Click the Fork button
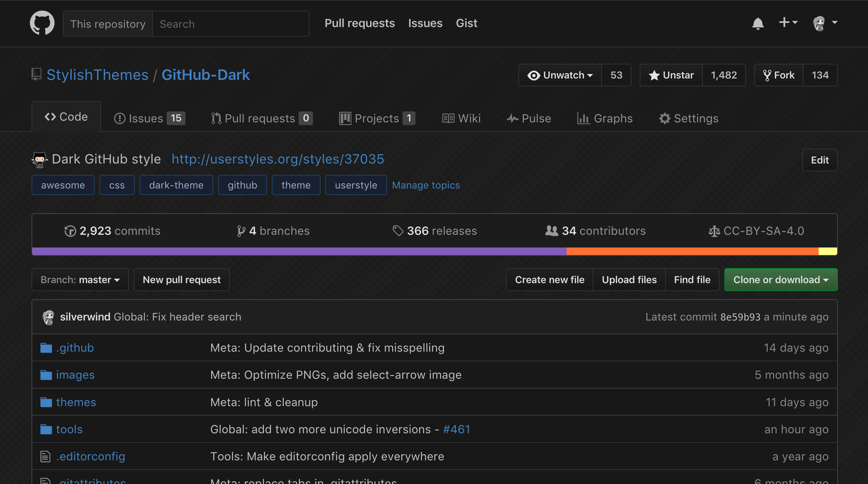 pyautogui.click(x=779, y=75)
